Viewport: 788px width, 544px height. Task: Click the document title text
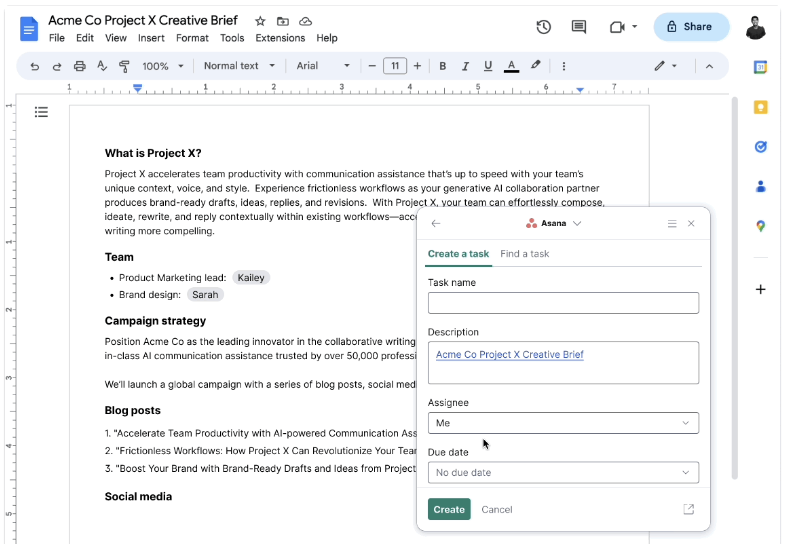point(143,21)
